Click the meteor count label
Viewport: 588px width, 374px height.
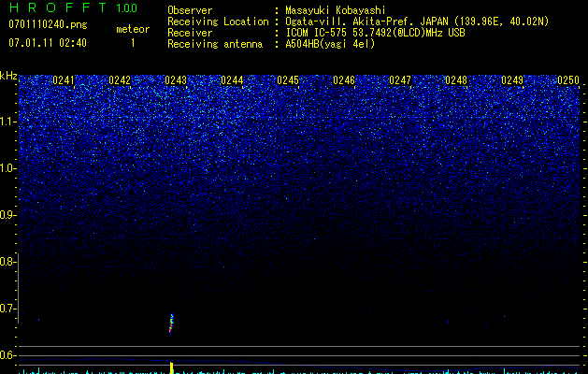pos(133,29)
